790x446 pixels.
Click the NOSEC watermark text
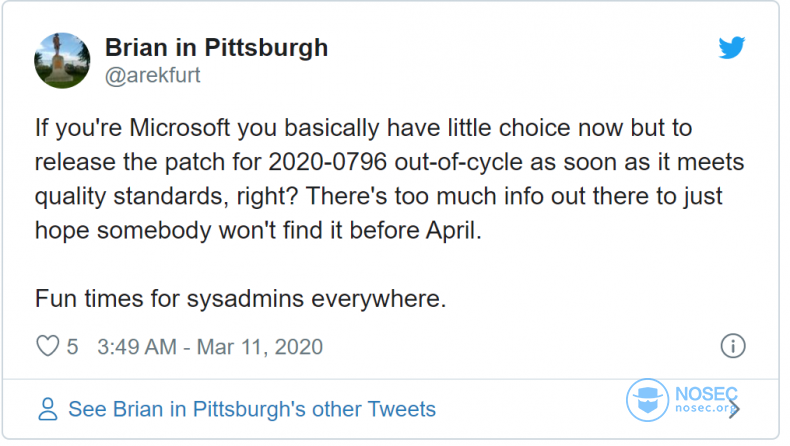(706, 393)
